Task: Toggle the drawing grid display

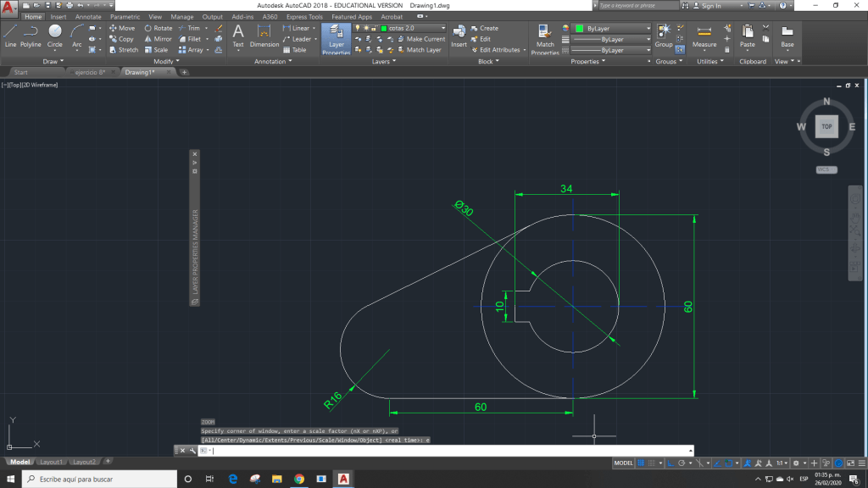Action: tap(642, 463)
